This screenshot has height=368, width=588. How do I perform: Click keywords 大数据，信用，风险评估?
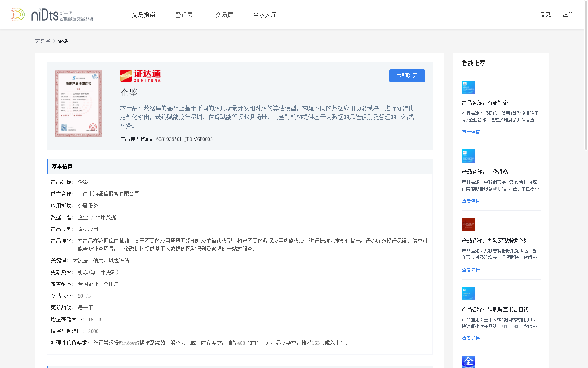pyautogui.click(x=101, y=261)
